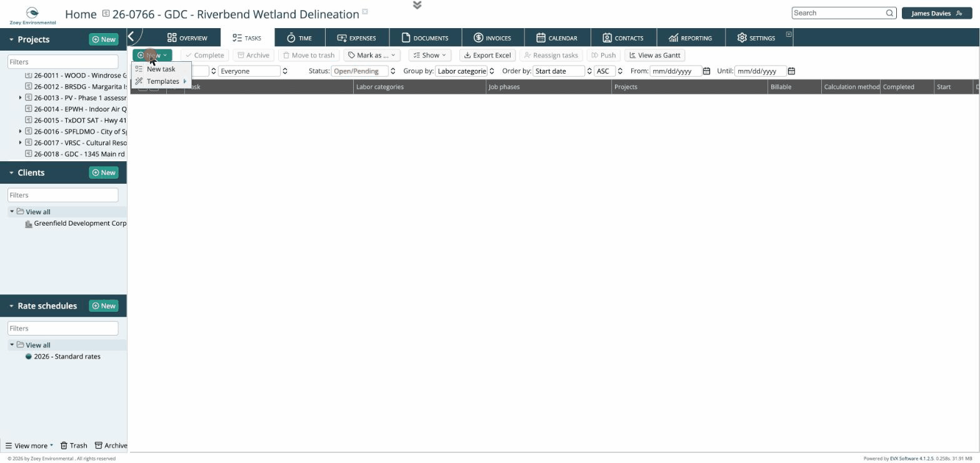Click the Rate schedules Filters field
The width and height of the screenshot is (980, 463).
[62, 328]
